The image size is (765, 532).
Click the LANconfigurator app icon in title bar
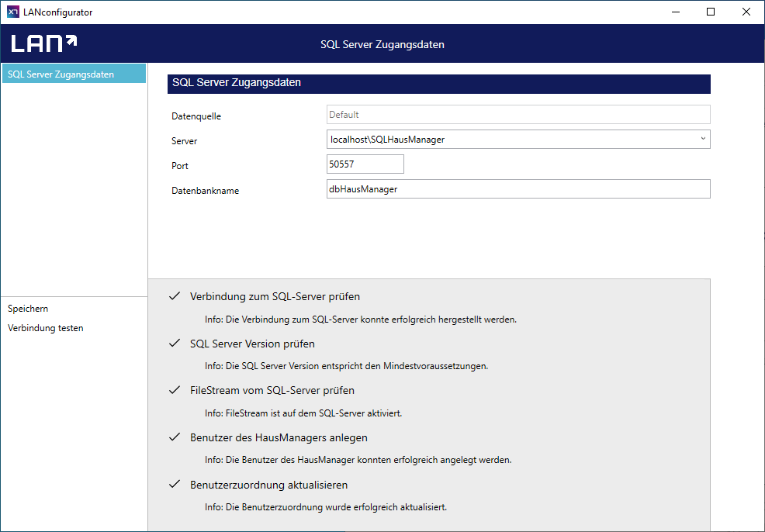[12, 12]
